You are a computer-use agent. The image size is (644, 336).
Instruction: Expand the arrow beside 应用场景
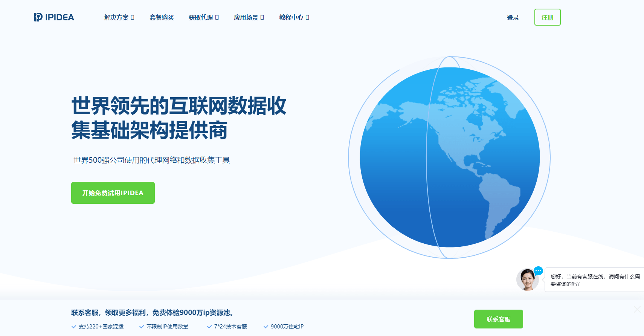262,17
